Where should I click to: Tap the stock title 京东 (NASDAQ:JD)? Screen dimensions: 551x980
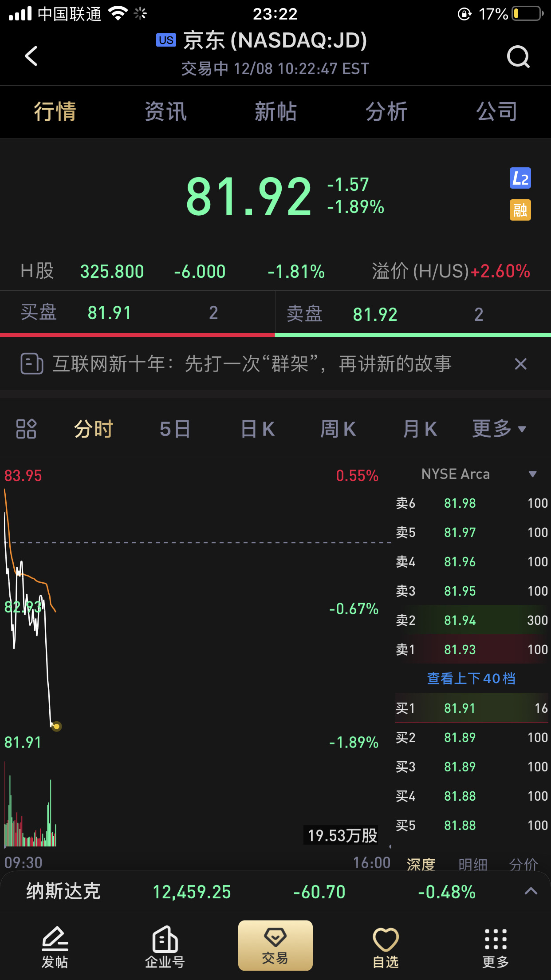coord(275,40)
